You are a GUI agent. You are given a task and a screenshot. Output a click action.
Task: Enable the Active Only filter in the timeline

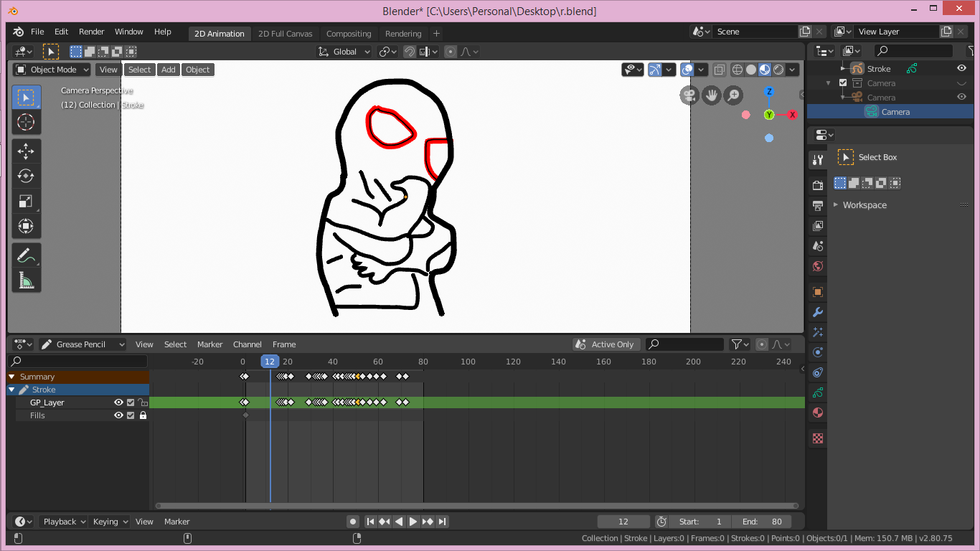[606, 344]
